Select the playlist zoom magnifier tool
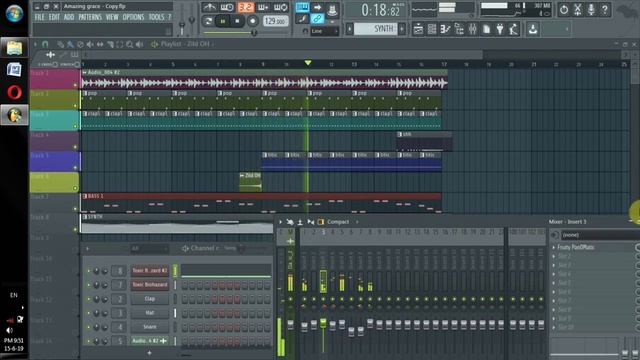The width and height of the screenshot is (640, 360). (x=129, y=44)
